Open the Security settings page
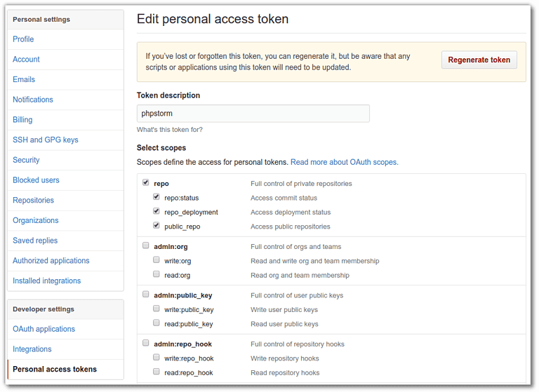 [x=26, y=160]
